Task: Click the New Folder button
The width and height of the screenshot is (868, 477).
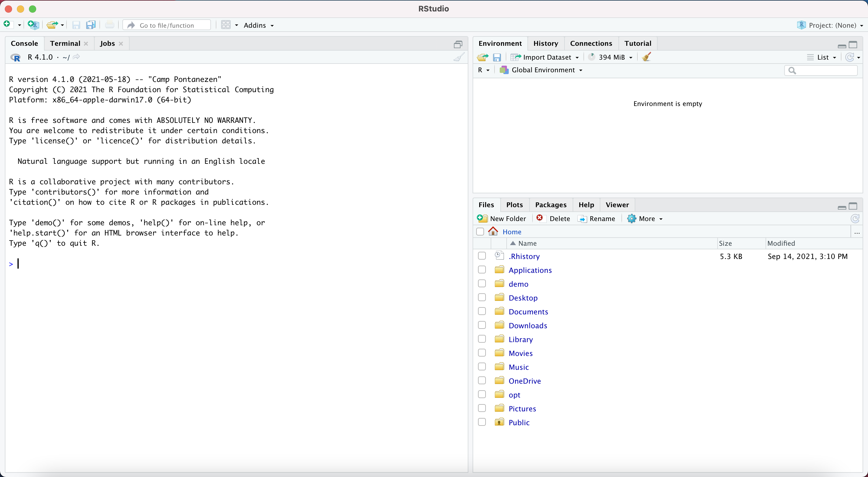Action: coord(502,218)
